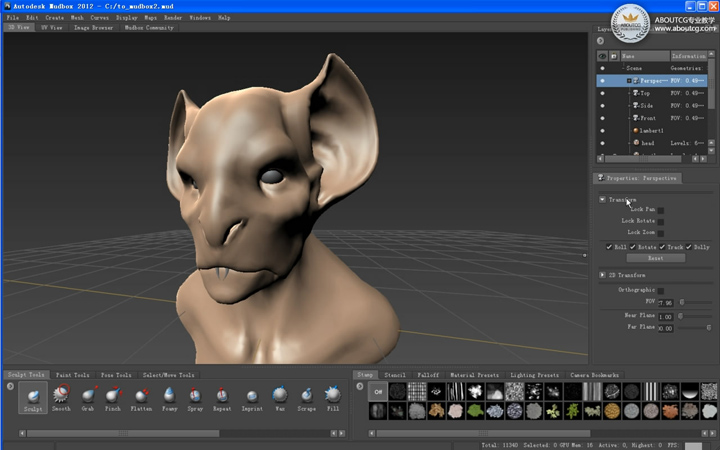This screenshot has height=450, width=720.
Task: Toggle visibility dot for head object
Action: pyautogui.click(x=602, y=143)
